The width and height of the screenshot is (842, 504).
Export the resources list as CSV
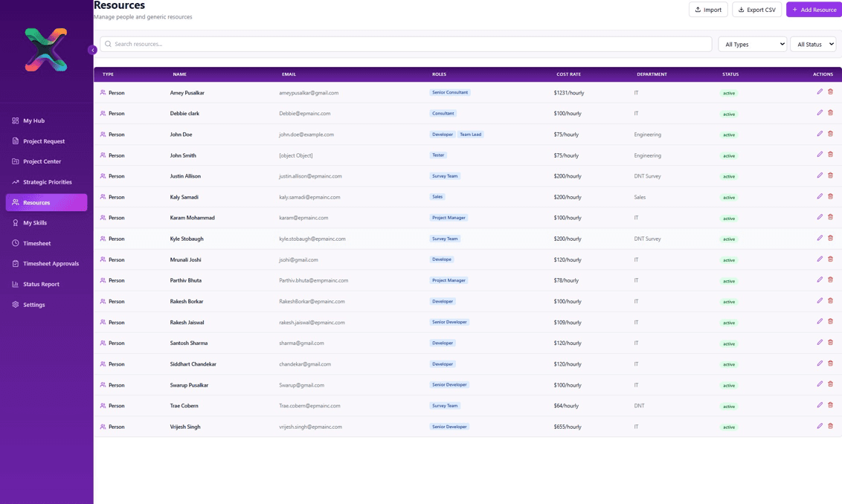point(756,9)
